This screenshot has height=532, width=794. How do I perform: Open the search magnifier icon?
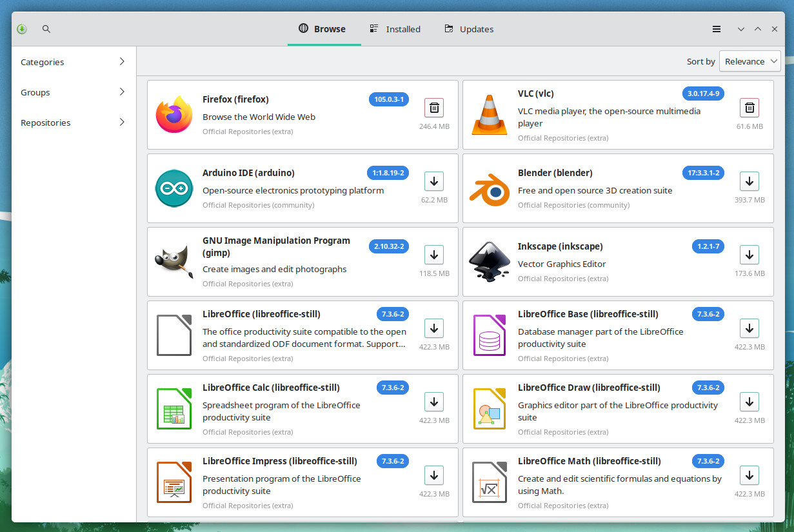(x=46, y=29)
